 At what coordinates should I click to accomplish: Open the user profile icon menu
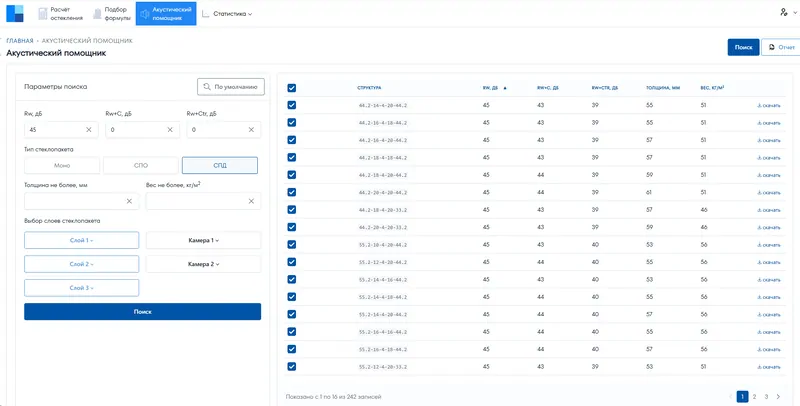(783, 13)
